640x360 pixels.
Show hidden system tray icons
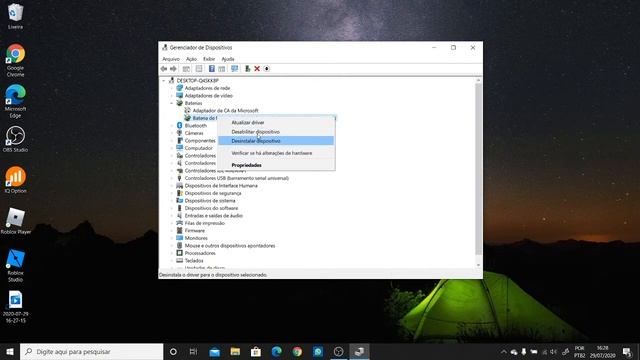click(504, 351)
